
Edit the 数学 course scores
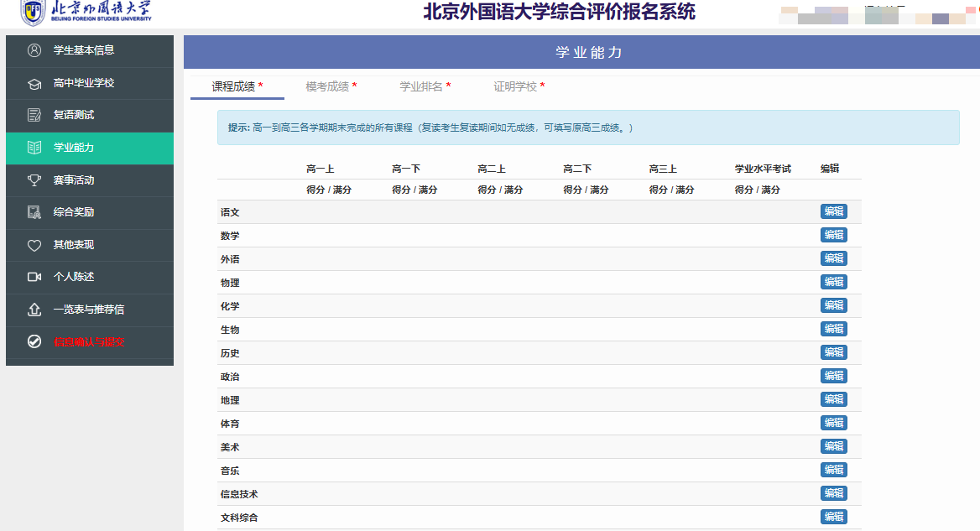coord(833,235)
